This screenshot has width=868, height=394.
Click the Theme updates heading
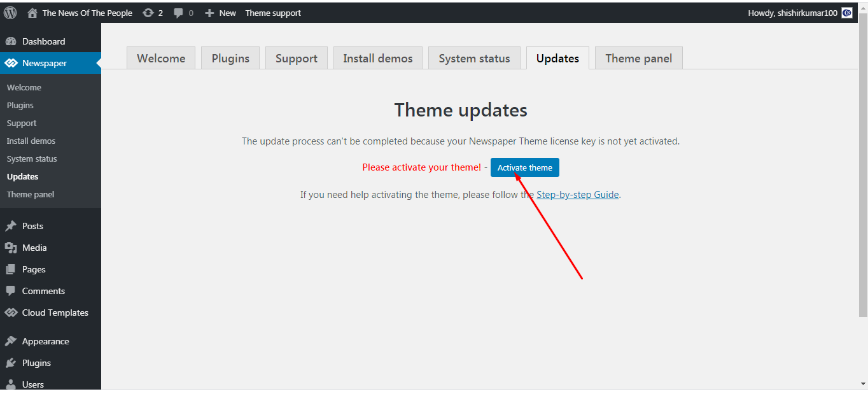[461, 110]
